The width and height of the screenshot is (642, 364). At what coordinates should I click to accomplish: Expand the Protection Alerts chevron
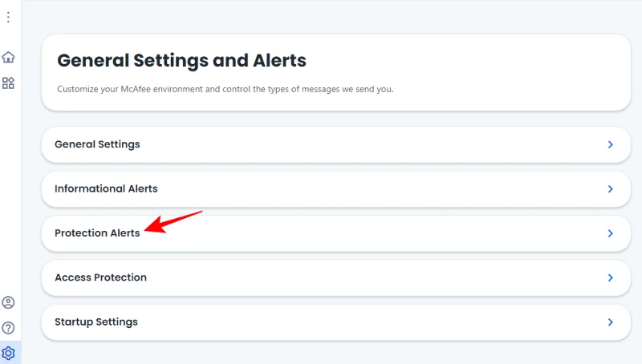610,233
